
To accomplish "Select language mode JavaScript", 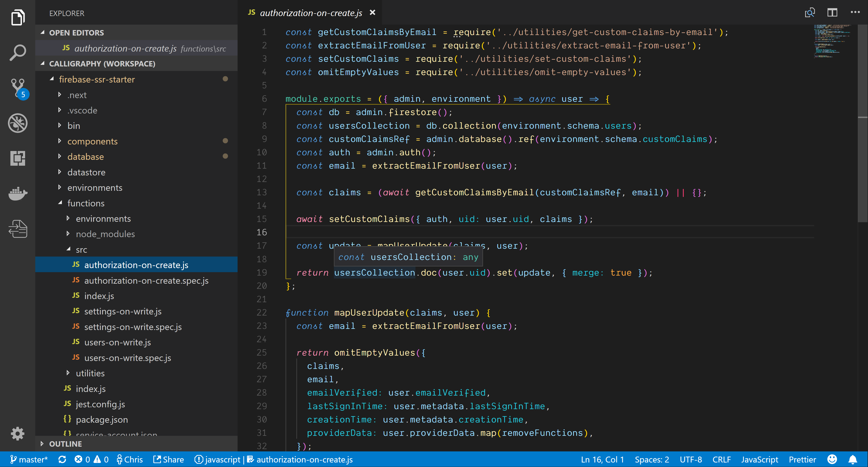I will 759,459.
